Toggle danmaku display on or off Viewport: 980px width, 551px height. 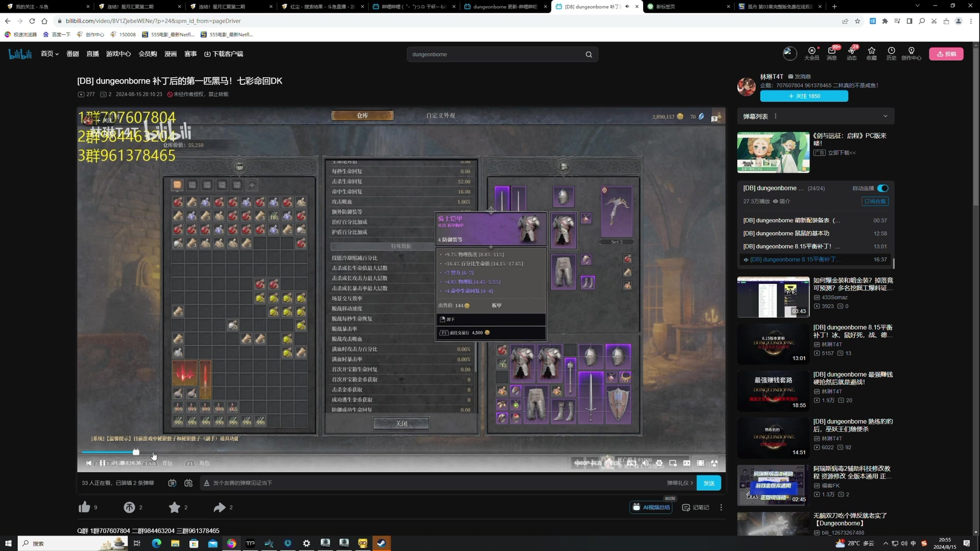[x=172, y=483]
